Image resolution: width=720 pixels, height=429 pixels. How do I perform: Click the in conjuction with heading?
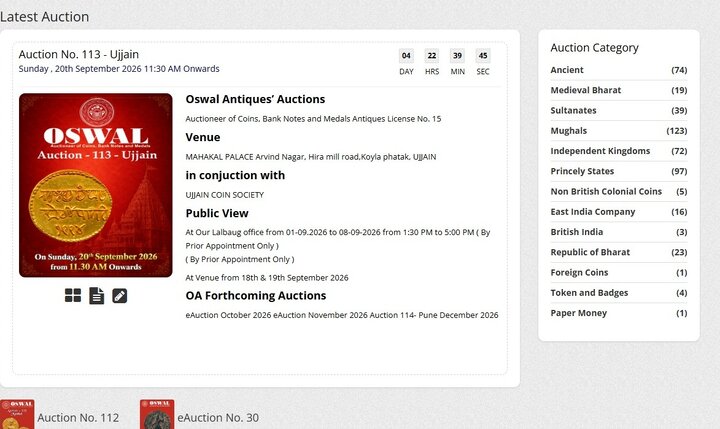click(x=235, y=175)
